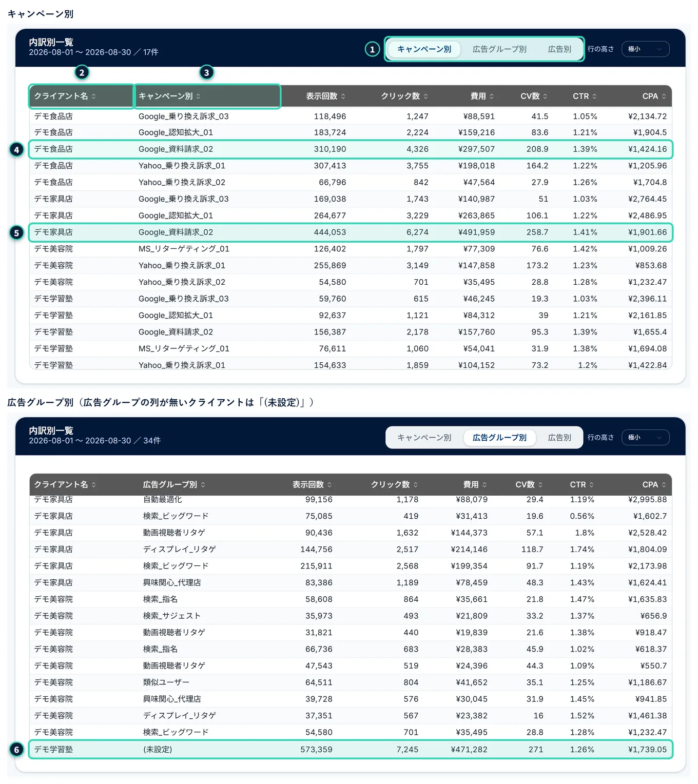
Task: Sort icon next to キャンペーン別 column header
Action: point(198,96)
